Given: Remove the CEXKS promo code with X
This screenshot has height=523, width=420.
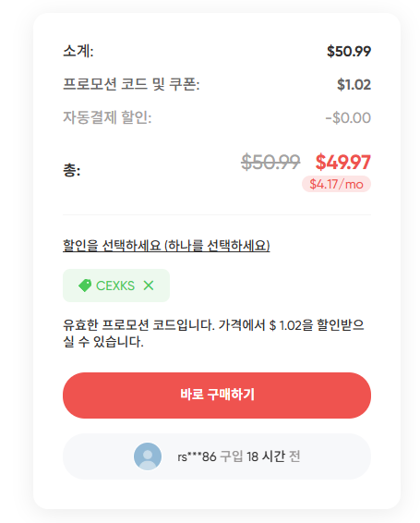Looking at the screenshot, I should click(x=149, y=286).
